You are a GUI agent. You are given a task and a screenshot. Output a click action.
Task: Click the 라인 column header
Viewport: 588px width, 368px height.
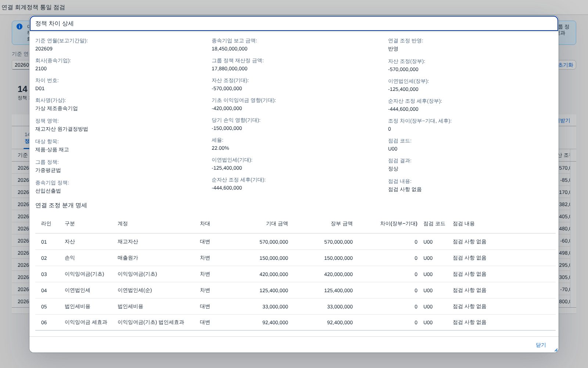click(46, 224)
